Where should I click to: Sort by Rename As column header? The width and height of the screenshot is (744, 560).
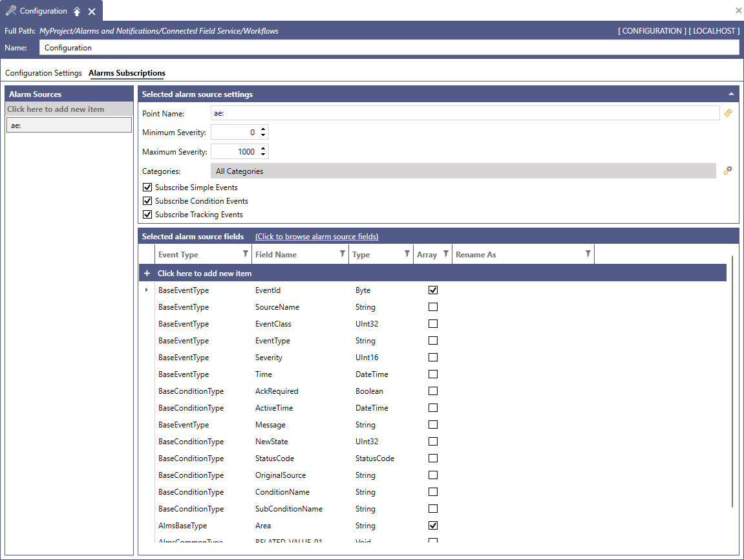pyautogui.click(x=476, y=254)
